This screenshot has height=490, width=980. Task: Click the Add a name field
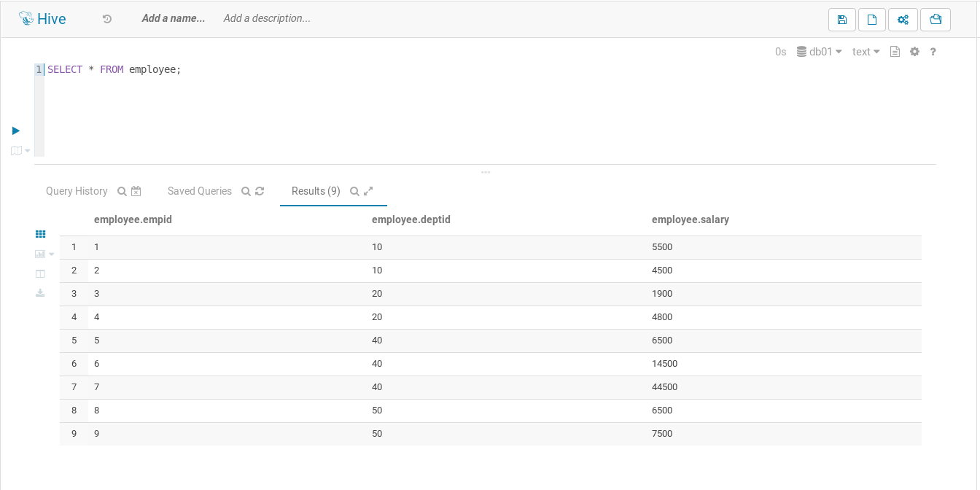[174, 18]
